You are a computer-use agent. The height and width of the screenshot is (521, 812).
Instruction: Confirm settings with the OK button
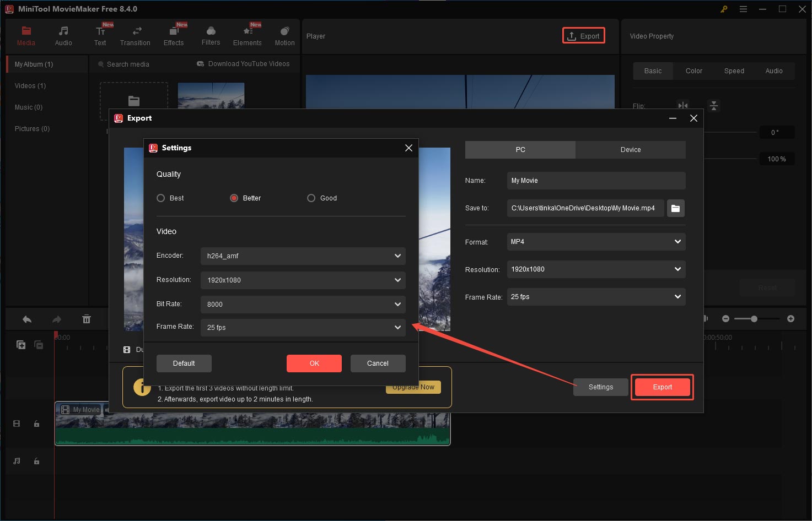(314, 363)
